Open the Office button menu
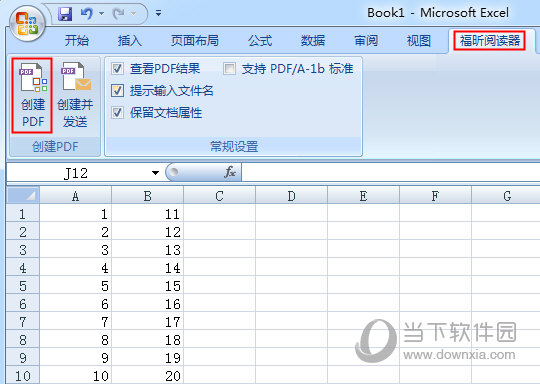This screenshot has height=384, width=540. coord(28,24)
